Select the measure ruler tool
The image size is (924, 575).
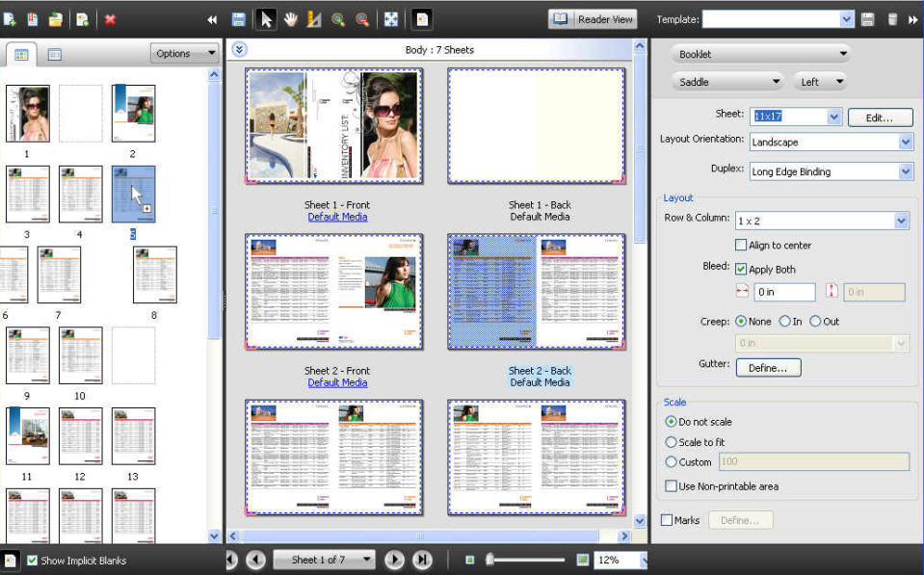click(x=312, y=18)
